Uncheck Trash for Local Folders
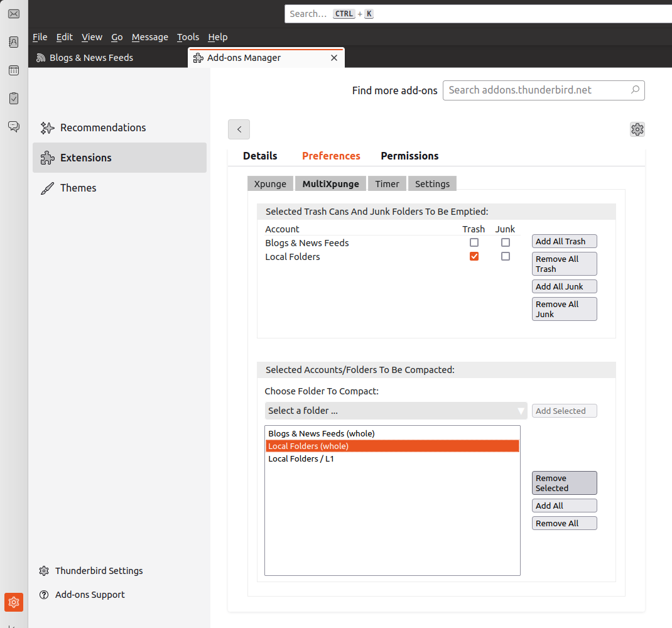Viewport: 672px width, 628px height. (x=474, y=256)
